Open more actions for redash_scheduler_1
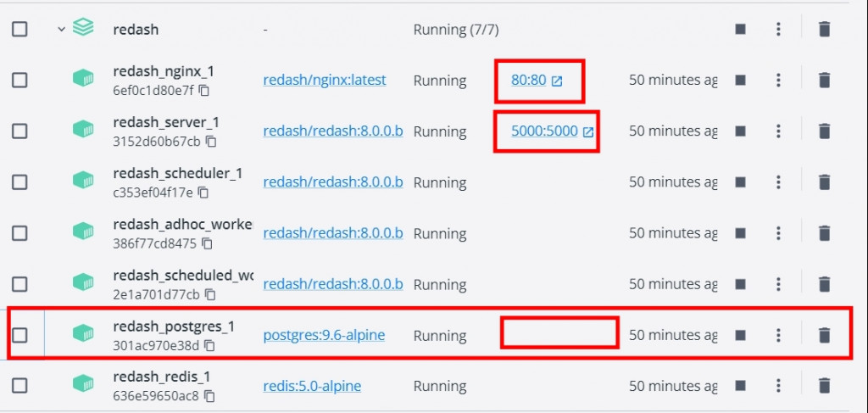868x413 pixels. coord(778,182)
